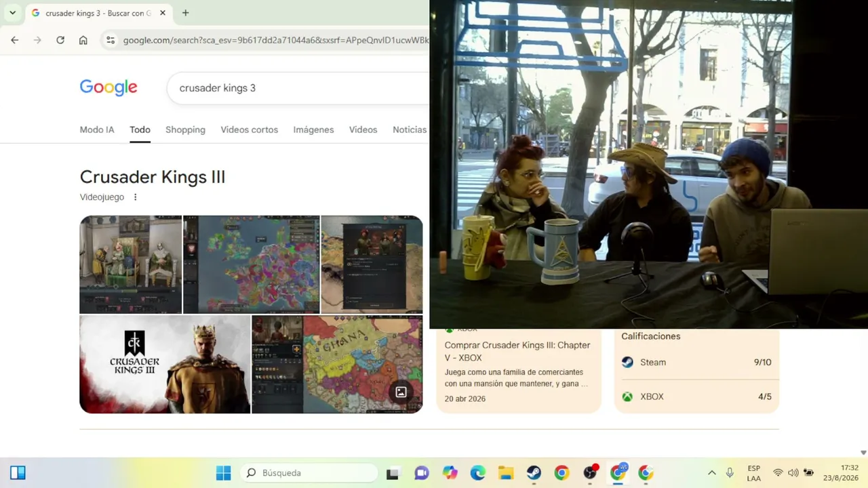Click the microphone tray icon
868x488 pixels.
coord(730,473)
